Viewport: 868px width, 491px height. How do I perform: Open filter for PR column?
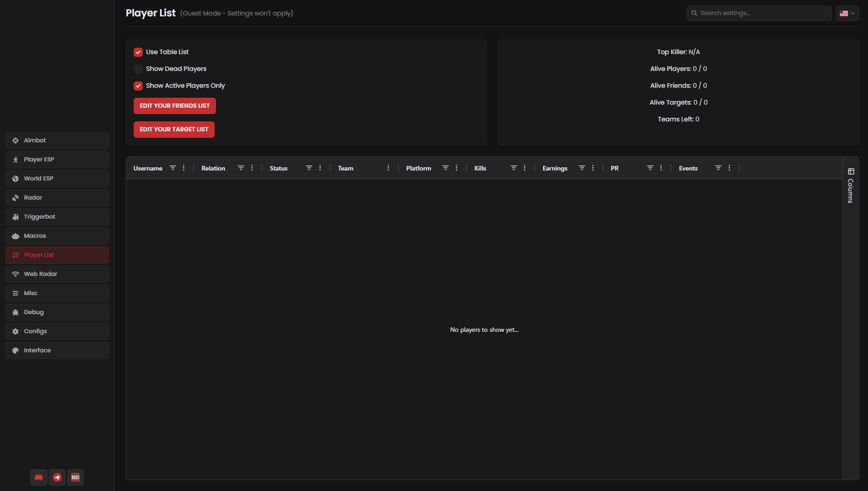click(650, 168)
